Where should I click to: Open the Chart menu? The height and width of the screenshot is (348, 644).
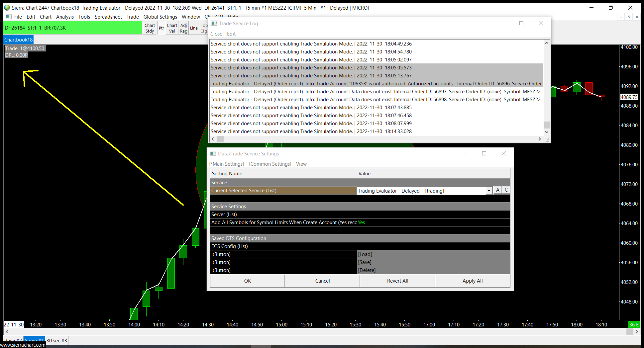point(46,17)
